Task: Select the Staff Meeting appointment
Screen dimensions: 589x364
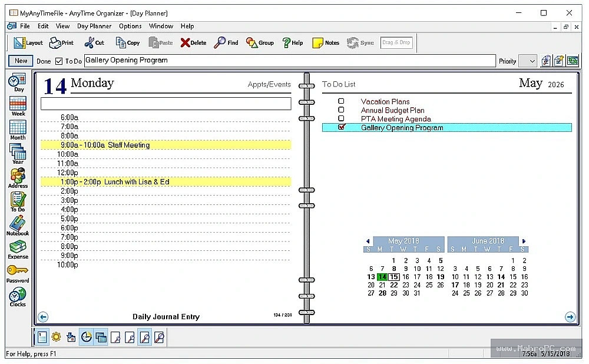Action: 166,145
